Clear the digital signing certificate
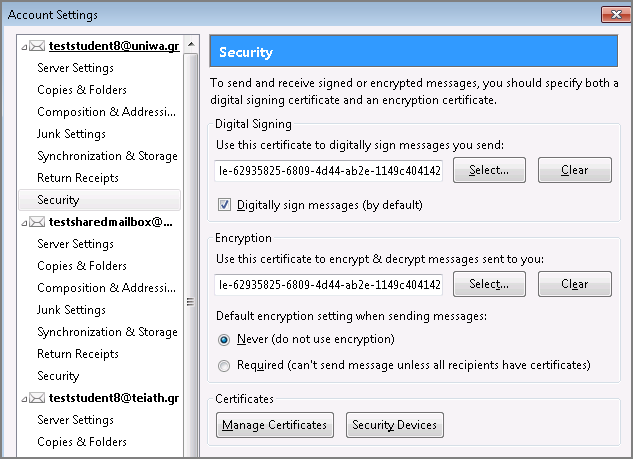The width and height of the screenshot is (633, 459). pyautogui.click(x=574, y=170)
